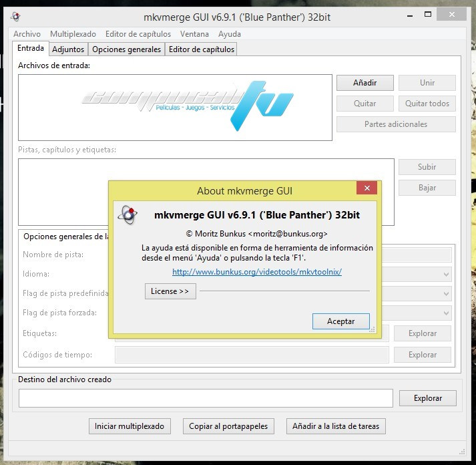Minimize the mkvmerge GUI main window
The image size is (476, 465).
click(410, 15)
